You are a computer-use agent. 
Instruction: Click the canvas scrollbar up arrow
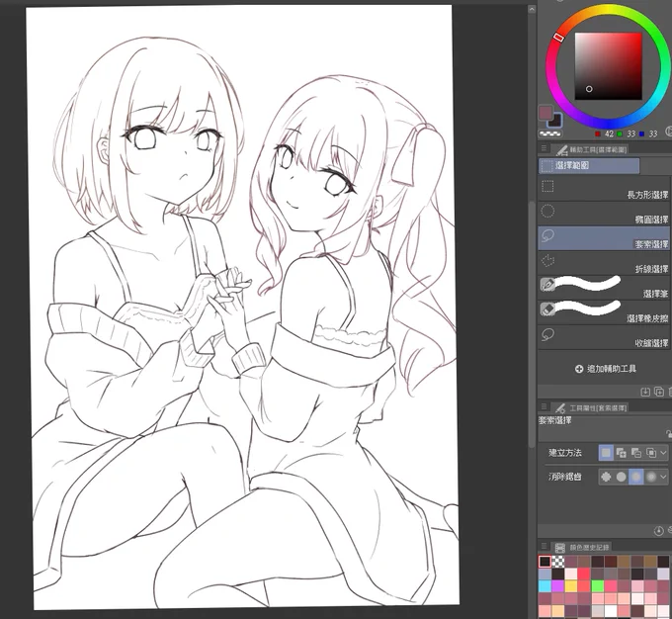click(532, 9)
